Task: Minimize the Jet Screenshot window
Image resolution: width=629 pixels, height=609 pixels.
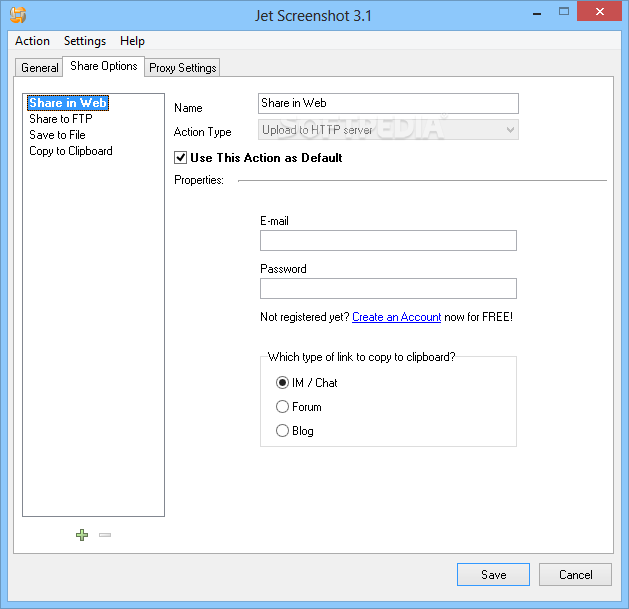Action: [537, 14]
